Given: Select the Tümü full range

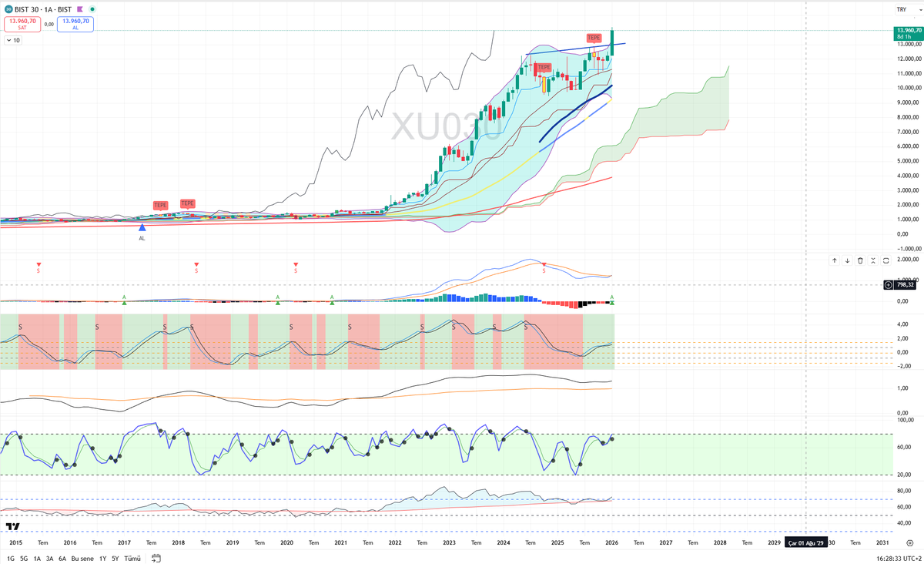Looking at the screenshot, I should pos(132,559).
